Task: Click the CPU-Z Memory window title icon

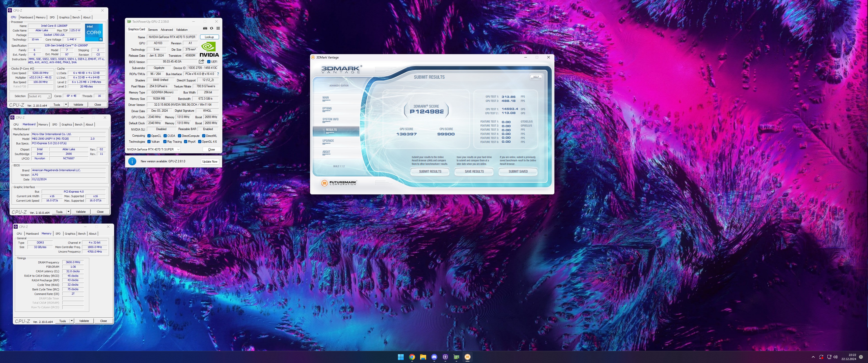Action: pyautogui.click(x=16, y=227)
